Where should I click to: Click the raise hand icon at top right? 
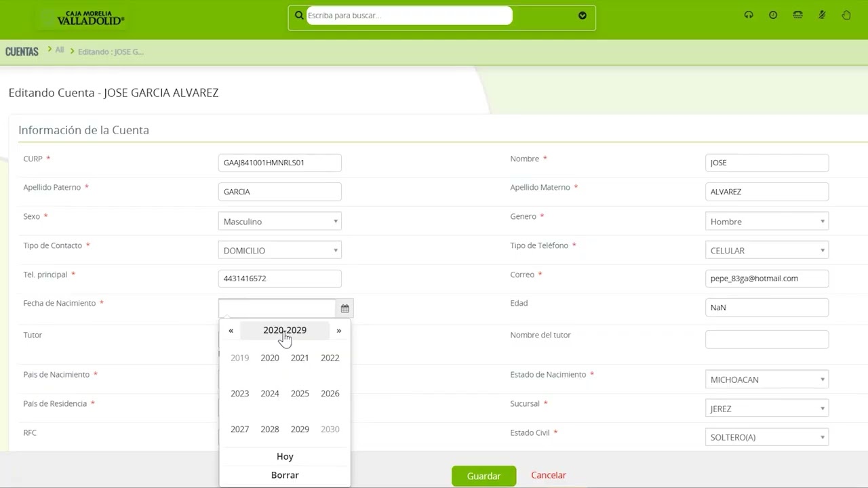coord(846,14)
